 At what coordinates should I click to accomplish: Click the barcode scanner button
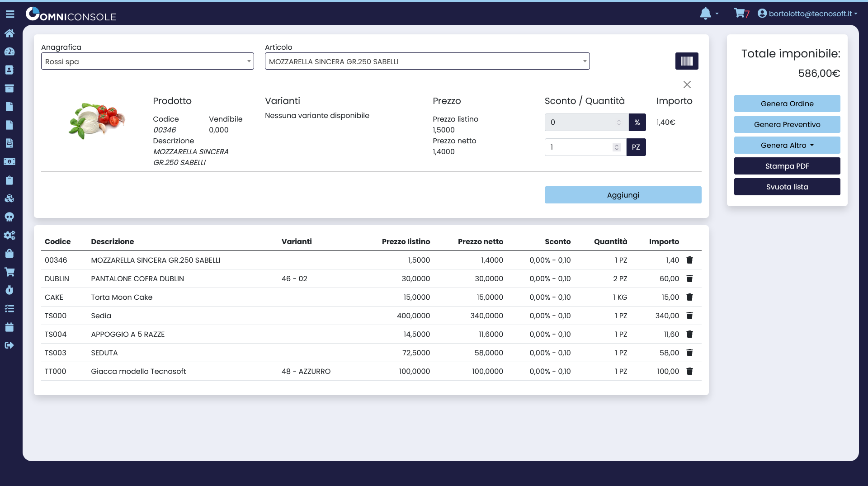686,61
